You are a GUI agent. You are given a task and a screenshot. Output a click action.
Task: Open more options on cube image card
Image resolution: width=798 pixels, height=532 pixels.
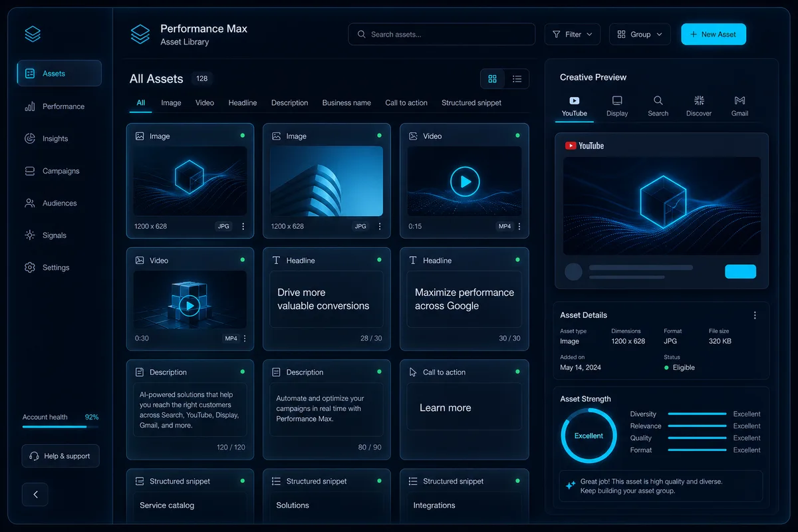[x=243, y=226]
